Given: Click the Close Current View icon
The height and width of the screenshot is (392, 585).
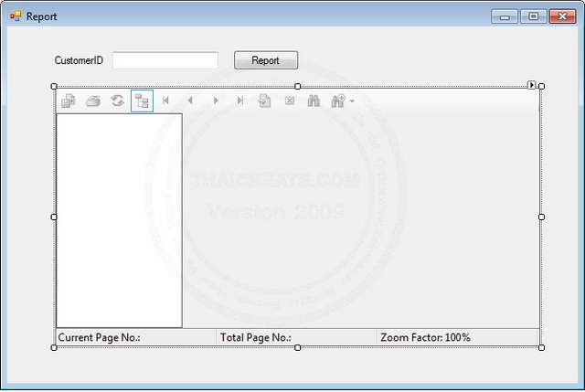Looking at the screenshot, I should click(290, 101).
